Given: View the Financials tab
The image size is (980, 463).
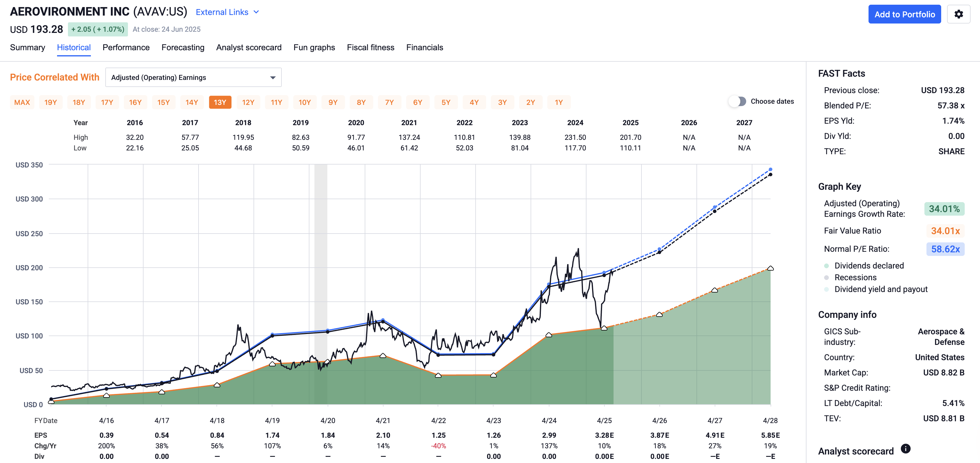Looking at the screenshot, I should 425,48.
